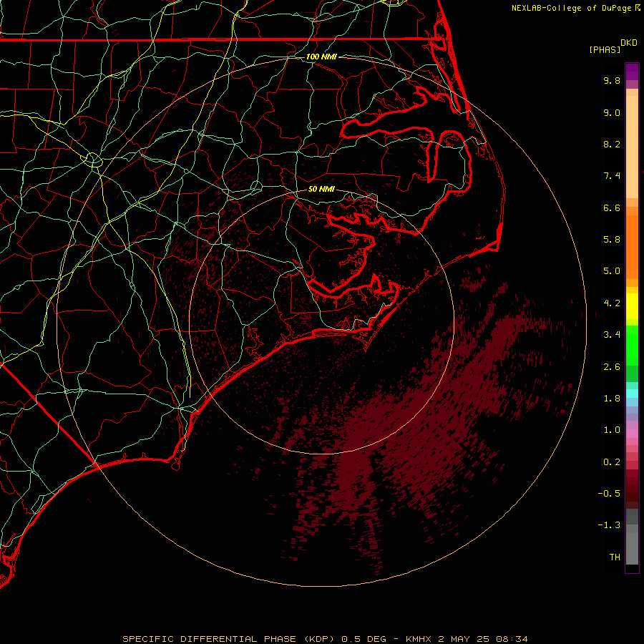
Task: Click the 50 NMI range ring label
Action: [x=321, y=190]
